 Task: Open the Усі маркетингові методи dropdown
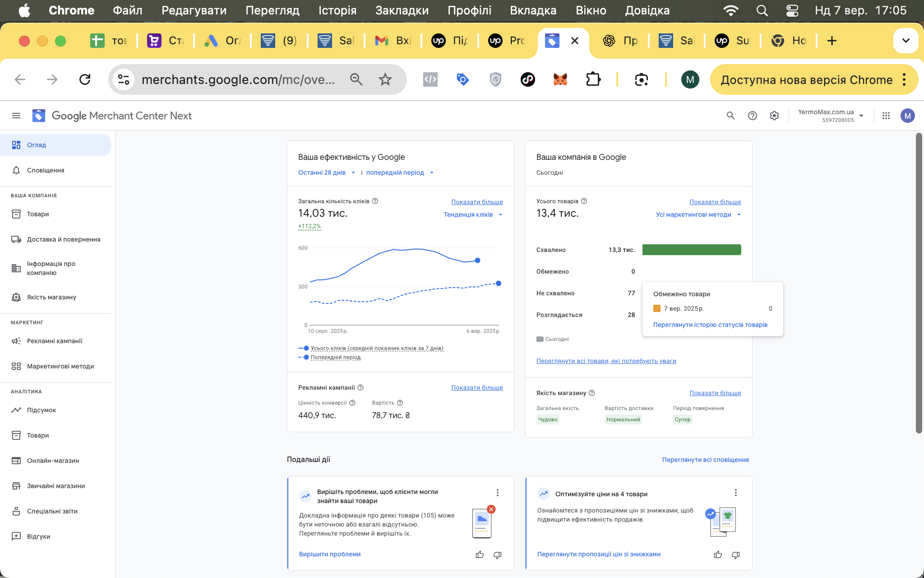pyautogui.click(x=698, y=214)
